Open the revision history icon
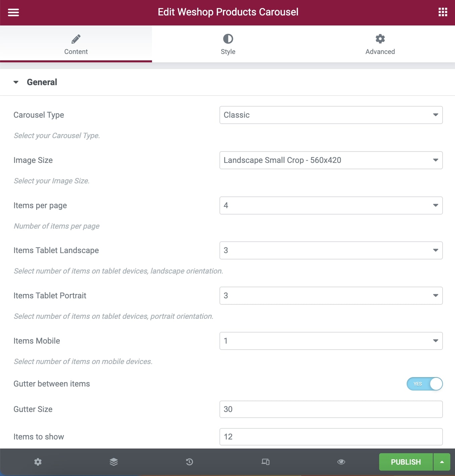The height and width of the screenshot is (476, 455). 190,462
